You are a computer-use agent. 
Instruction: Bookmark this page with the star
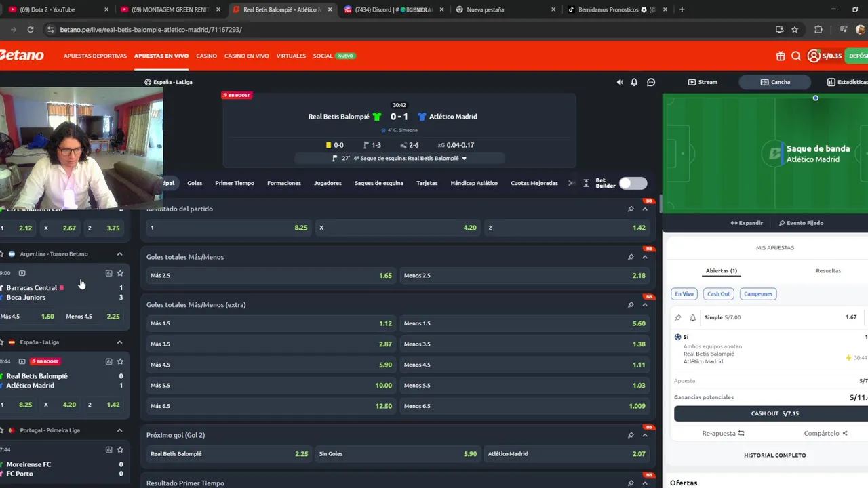(x=795, y=30)
